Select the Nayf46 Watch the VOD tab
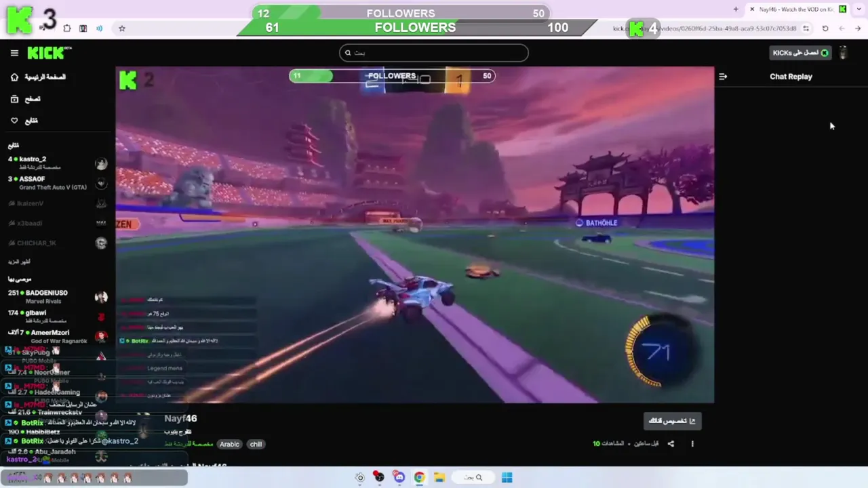The height and width of the screenshot is (488, 868). [x=797, y=9]
